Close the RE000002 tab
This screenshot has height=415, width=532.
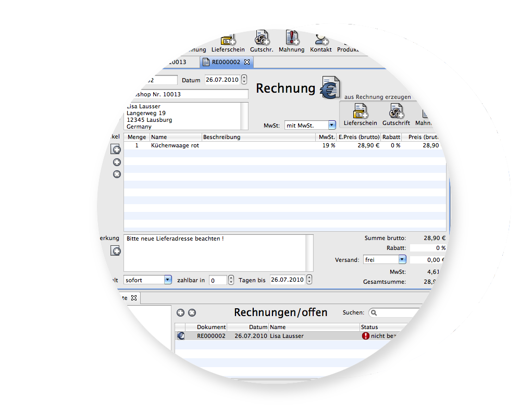(248, 62)
